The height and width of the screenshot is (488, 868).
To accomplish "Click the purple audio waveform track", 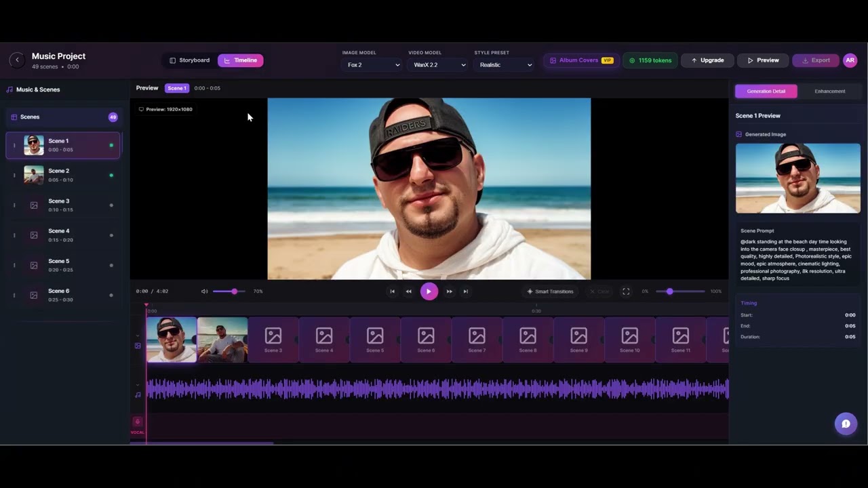I will coord(437,389).
